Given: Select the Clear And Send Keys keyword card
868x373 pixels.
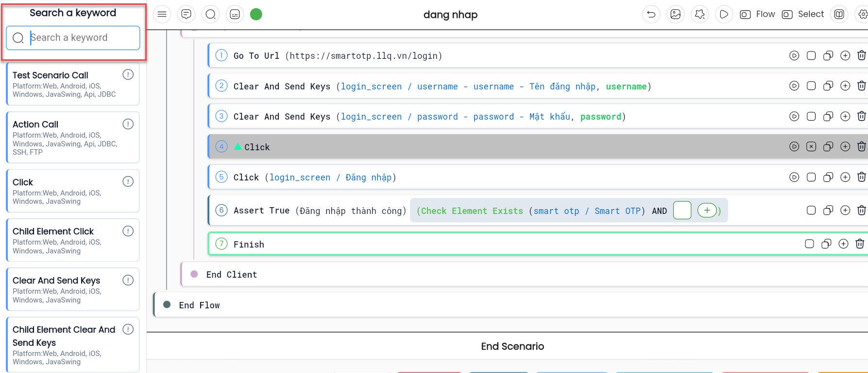Looking at the screenshot, I should 73,289.
